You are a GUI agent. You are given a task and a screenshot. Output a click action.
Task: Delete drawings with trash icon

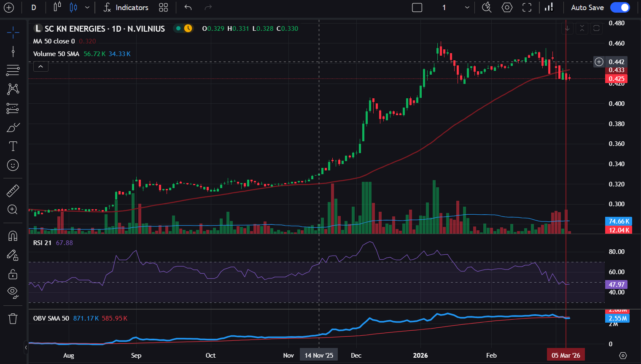13,318
